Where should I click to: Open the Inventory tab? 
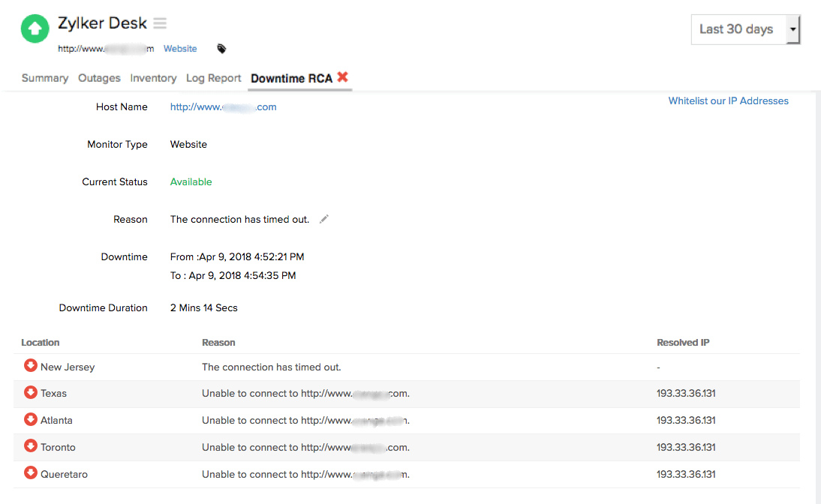(x=153, y=78)
